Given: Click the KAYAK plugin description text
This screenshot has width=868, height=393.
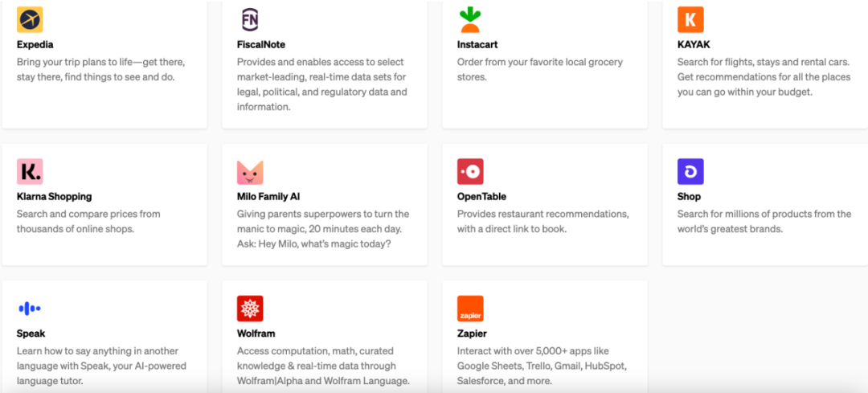Looking at the screenshot, I should point(764,77).
